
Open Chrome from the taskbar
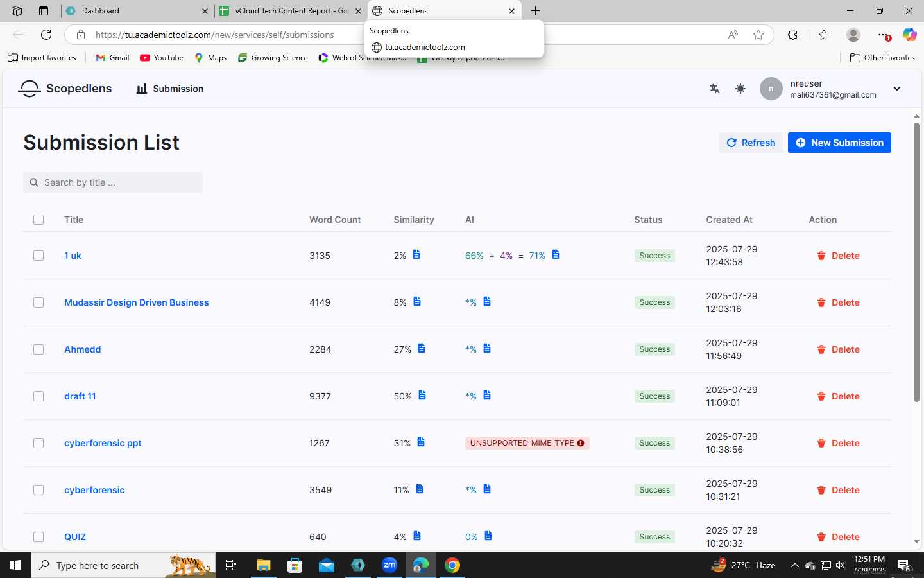(452, 565)
